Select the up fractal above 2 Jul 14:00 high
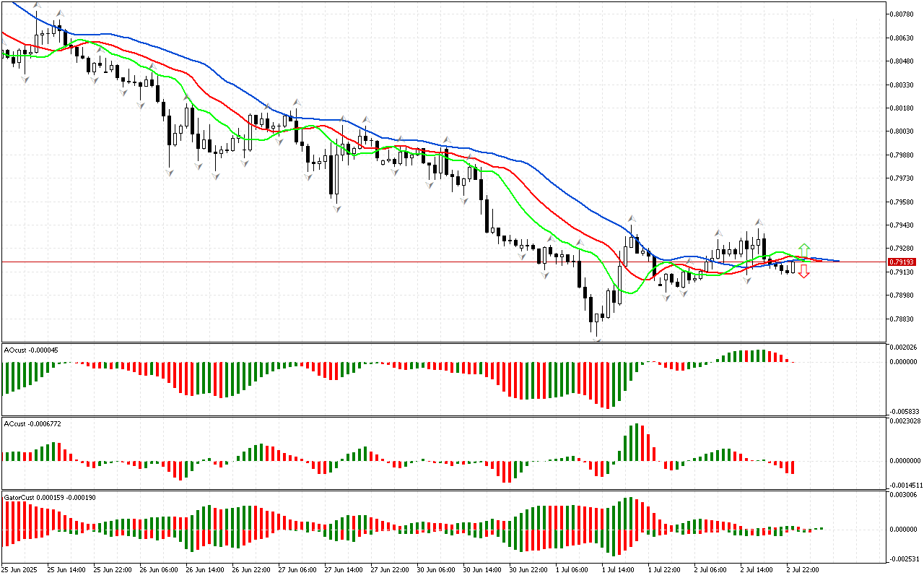The height and width of the screenshot is (578, 924). click(759, 223)
